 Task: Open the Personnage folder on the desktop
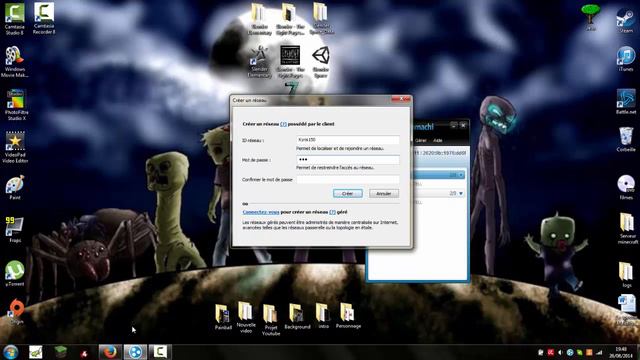coord(348,316)
